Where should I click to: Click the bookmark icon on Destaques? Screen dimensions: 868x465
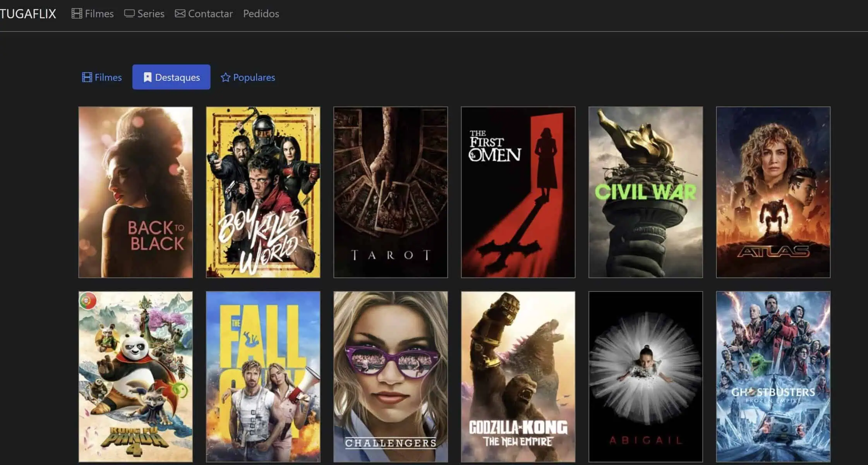(x=148, y=77)
